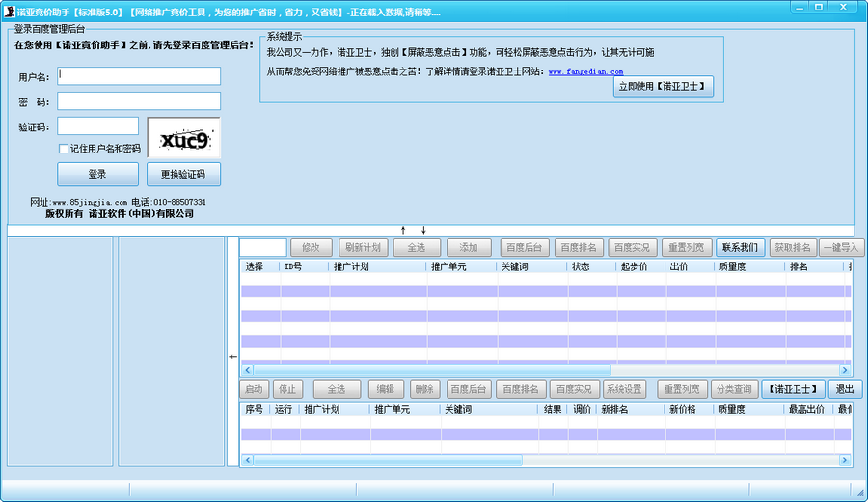Enable 记住用户名和密码 checkbox
The width and height of the screenshot is (868, 502).
click(64, 149)
